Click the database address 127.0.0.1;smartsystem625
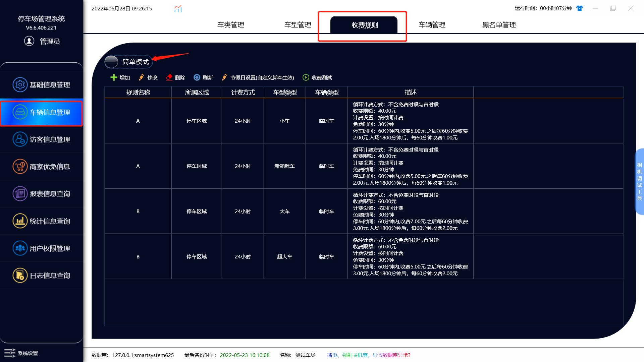Image resolution: width=644 pixels, height=362 pixels. point(143,355)
